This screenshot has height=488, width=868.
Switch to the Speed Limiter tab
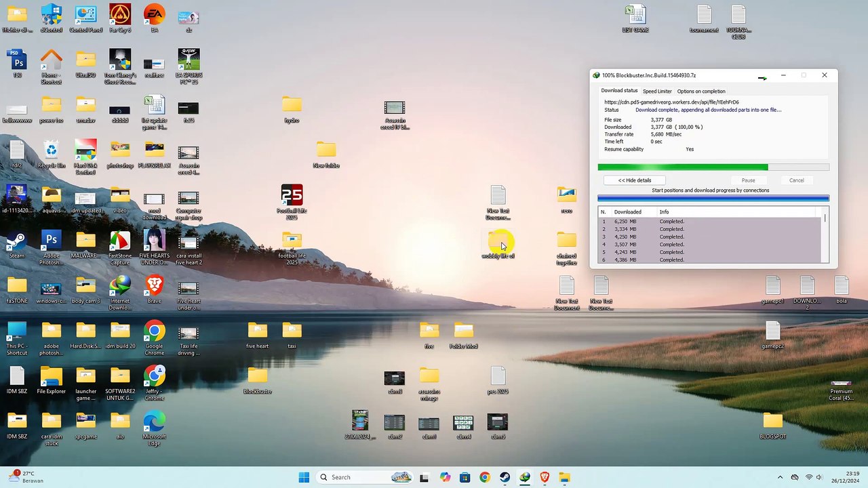[x=657, y=91]
